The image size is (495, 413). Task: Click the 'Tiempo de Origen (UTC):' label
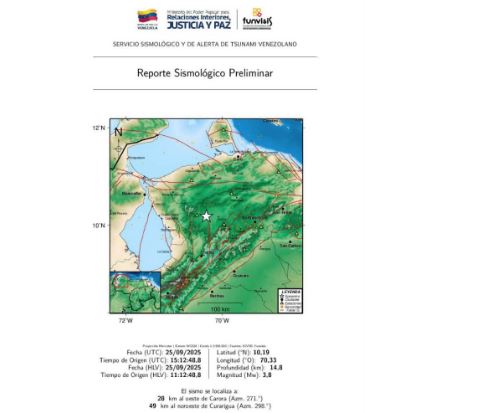[x=134, y=360]
